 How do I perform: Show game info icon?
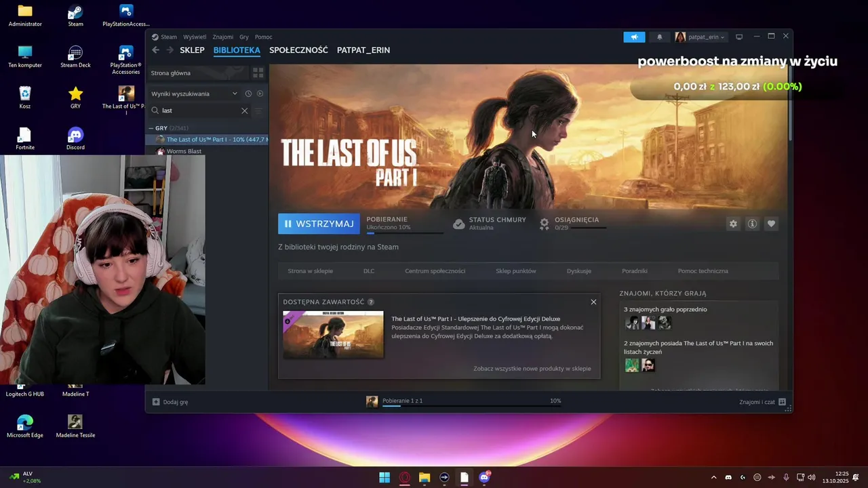pyautogui.click(x=752, y=224)
